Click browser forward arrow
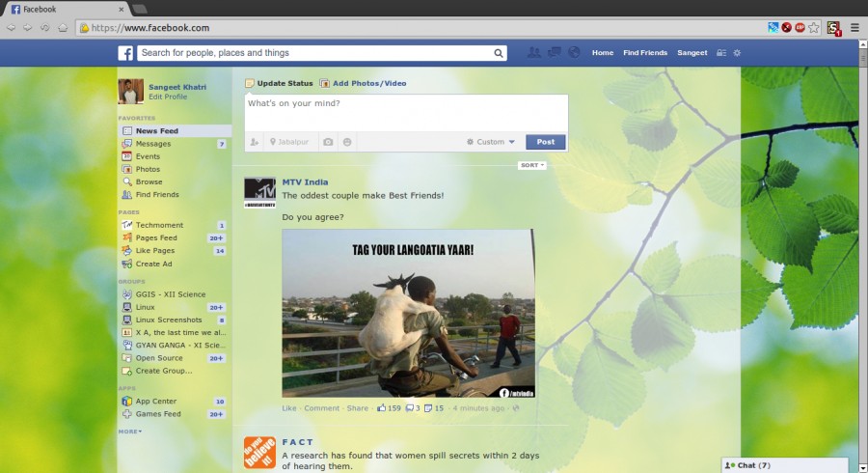This screenshot has height=473, width=868. tap(27, 28)
